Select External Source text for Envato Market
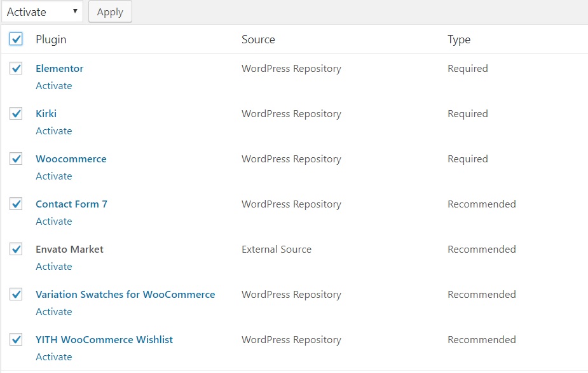 coord(277,249)
